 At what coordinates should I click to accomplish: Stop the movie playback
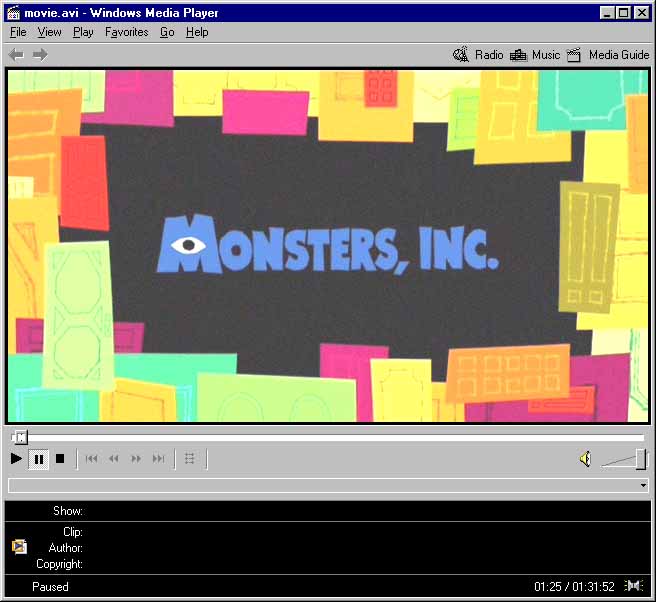60,459
